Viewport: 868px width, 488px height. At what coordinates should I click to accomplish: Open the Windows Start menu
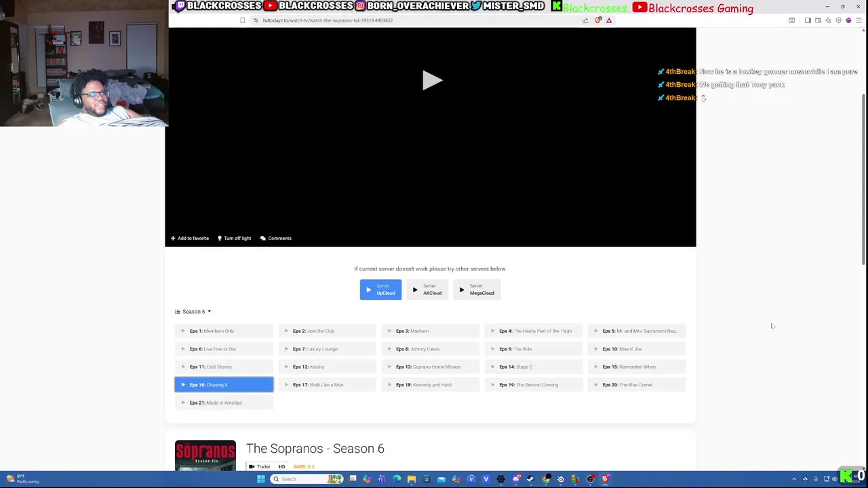point(261,479)
